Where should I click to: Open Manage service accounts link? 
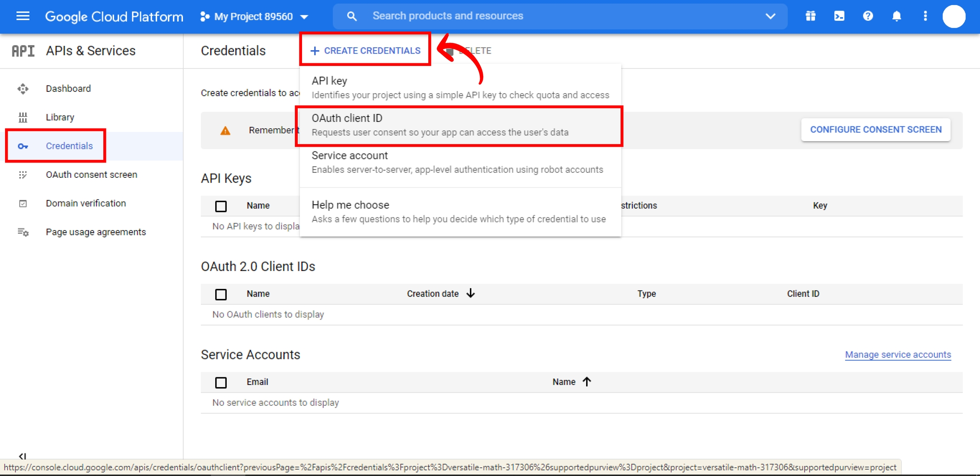(897, 355)
